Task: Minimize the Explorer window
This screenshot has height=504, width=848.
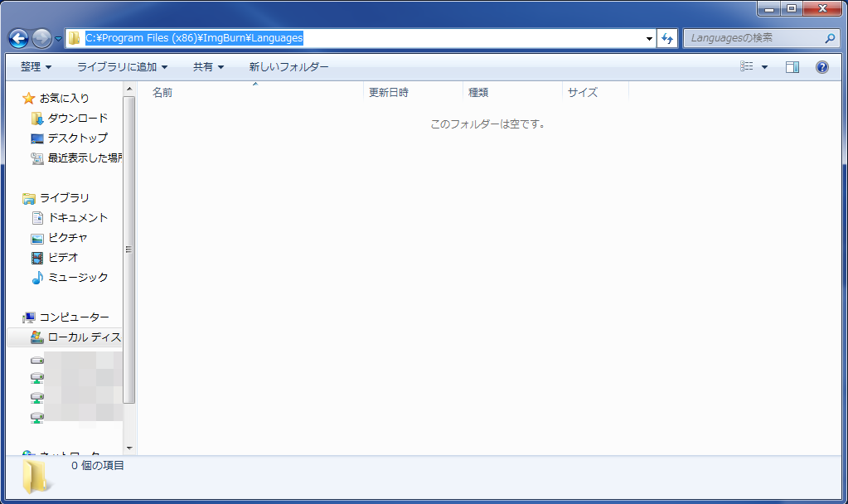Action: point(768,8)
